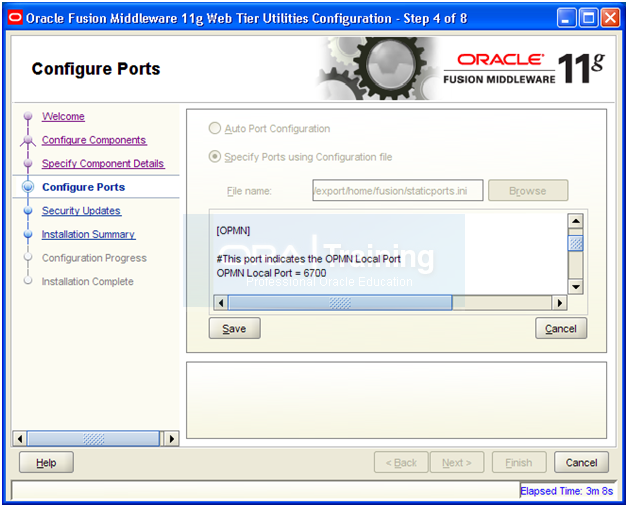Click the Installation Complete step label

(87, 282)
